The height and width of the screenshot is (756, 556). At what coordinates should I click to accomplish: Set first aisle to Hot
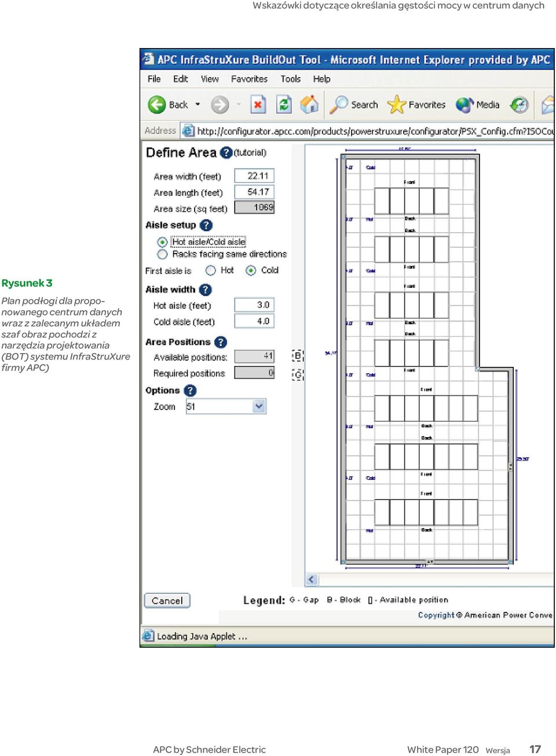pos(211,270)
